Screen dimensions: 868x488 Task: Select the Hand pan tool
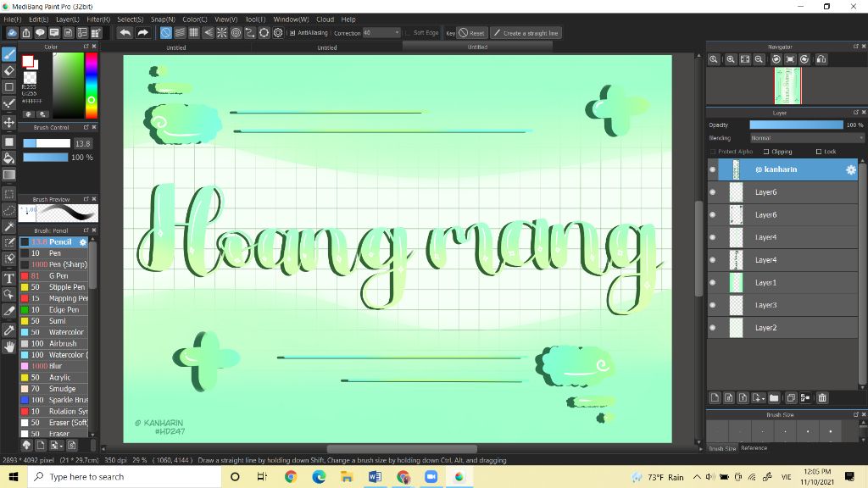[8, 347]
